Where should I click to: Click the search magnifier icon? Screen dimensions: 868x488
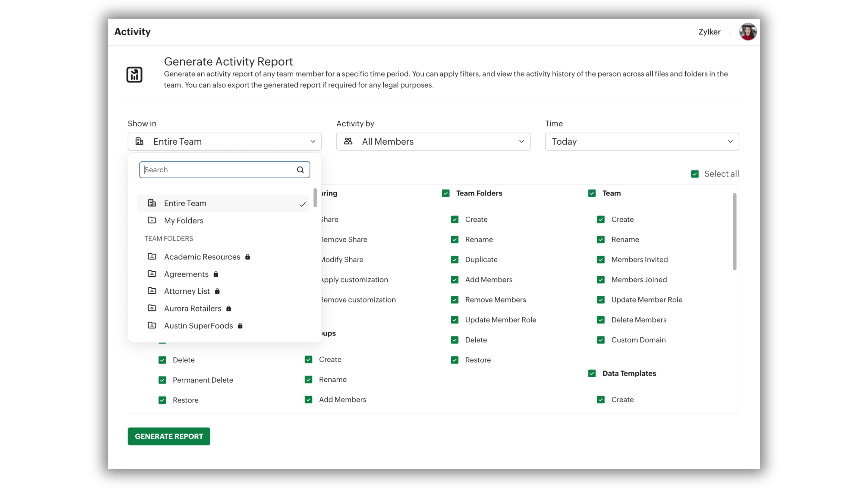tap(300, 169)
